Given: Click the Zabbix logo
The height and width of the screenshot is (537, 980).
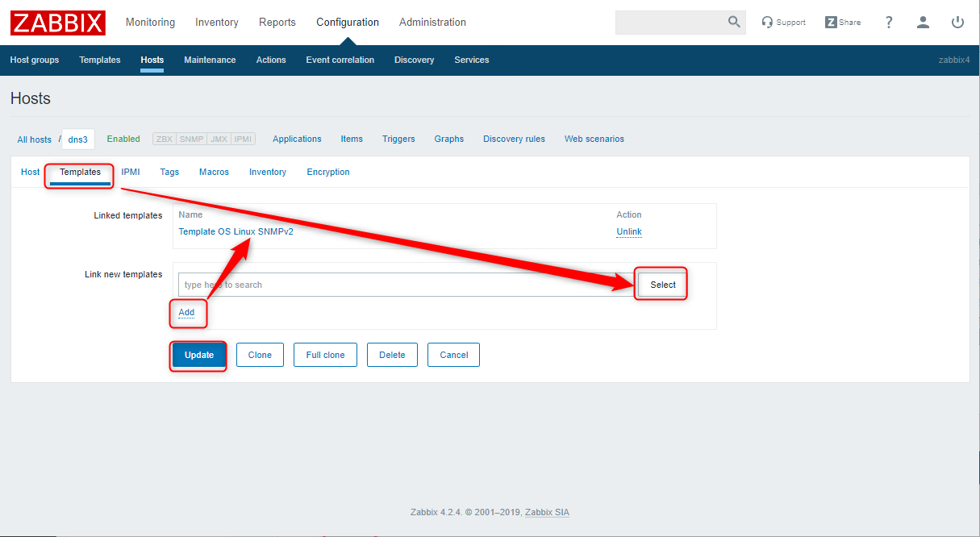Looking at the screenshot, I should coord(58,23).
